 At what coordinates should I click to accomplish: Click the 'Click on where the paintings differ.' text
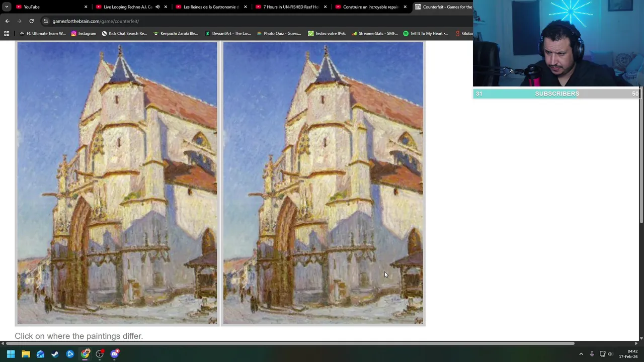tap(79, 336)
